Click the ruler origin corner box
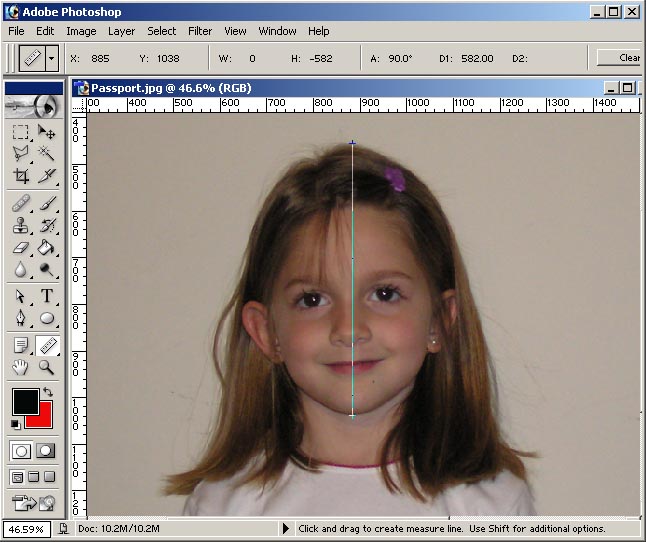This screenshot has height=542, width=646. (79, 105)
